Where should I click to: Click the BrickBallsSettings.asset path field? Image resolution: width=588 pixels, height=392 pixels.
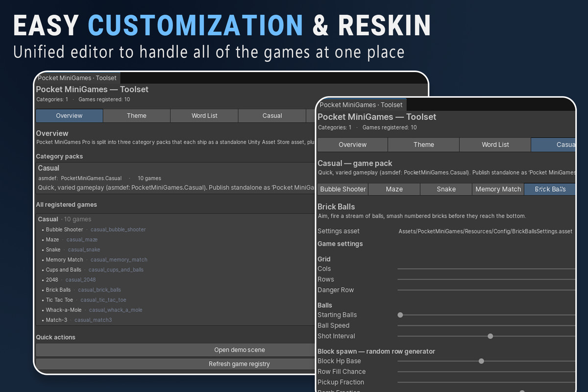(x=485, y=231)
